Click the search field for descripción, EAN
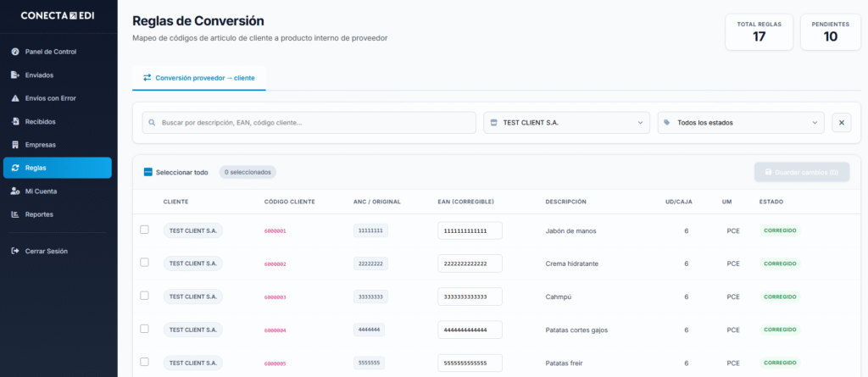This screenshot has height=377, width=868. pos(309,123)
